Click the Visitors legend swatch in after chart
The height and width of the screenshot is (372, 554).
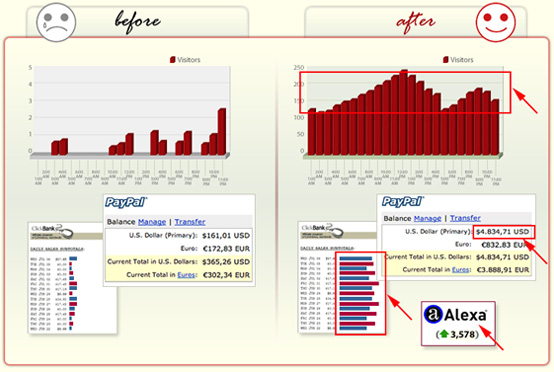446,59
